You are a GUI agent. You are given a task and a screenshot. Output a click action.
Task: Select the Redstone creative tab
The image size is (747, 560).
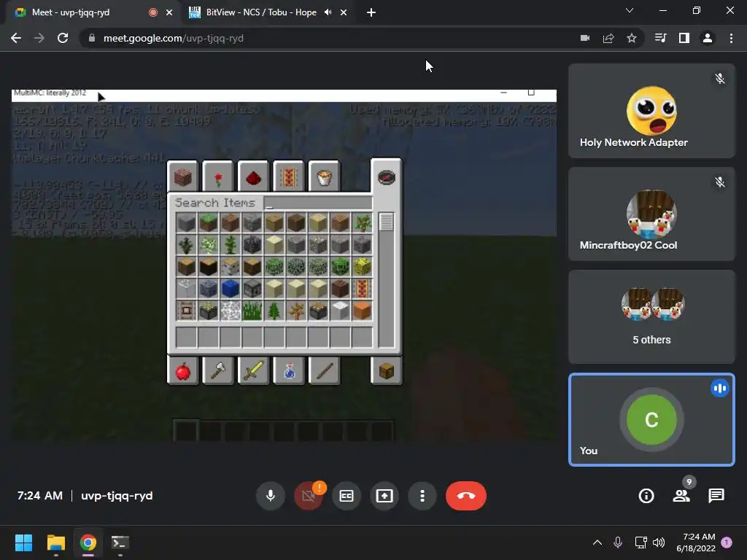253,177
